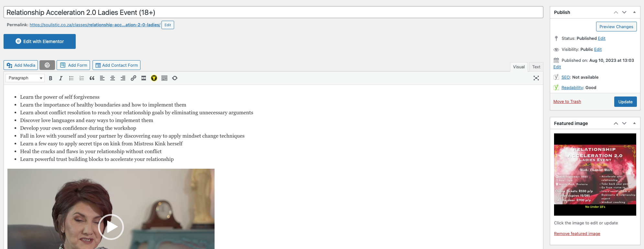Edit the published date

(x=557, y=67)
